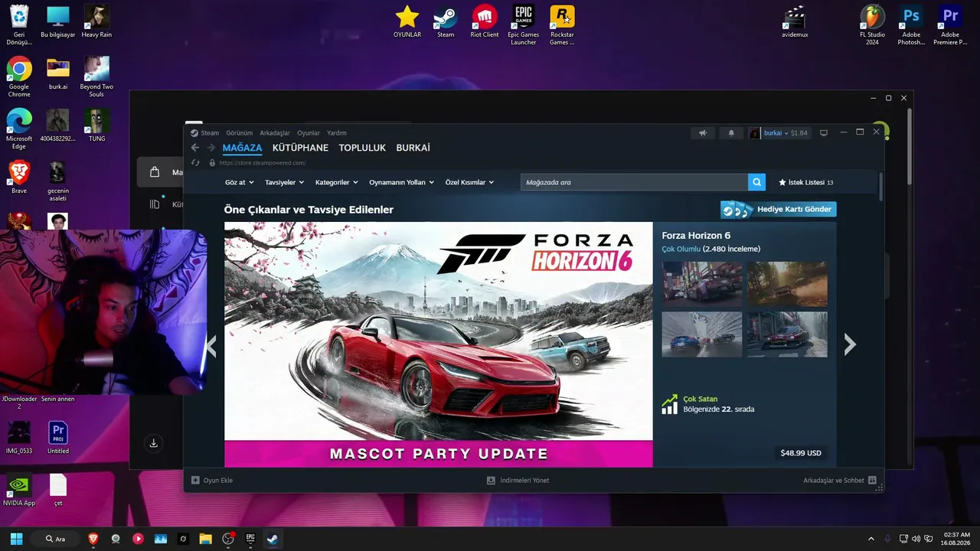Click the Steam store URL address bar
The width and height of the screenshot is (980, 551).
coord(263,163)
